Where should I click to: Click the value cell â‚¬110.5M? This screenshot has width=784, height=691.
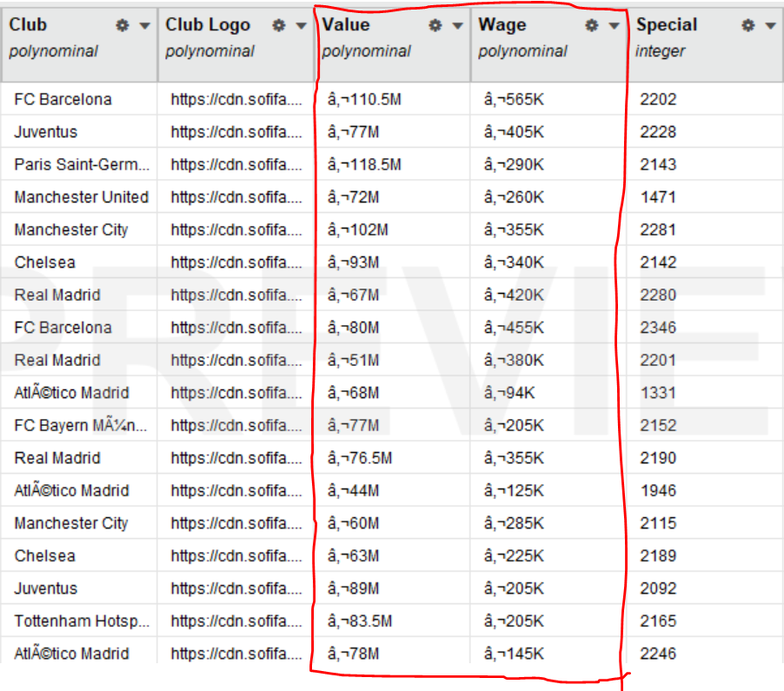click(x=364, y=99)
